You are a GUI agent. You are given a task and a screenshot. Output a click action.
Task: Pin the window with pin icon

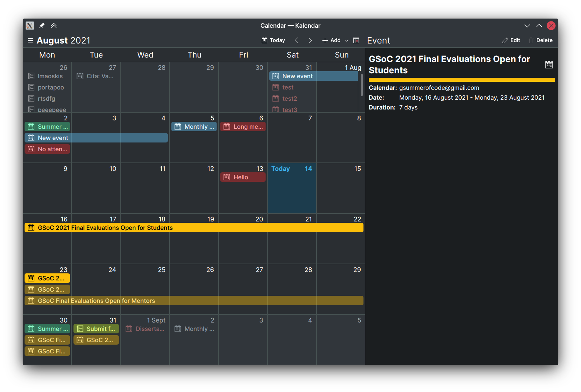[42, 26]
